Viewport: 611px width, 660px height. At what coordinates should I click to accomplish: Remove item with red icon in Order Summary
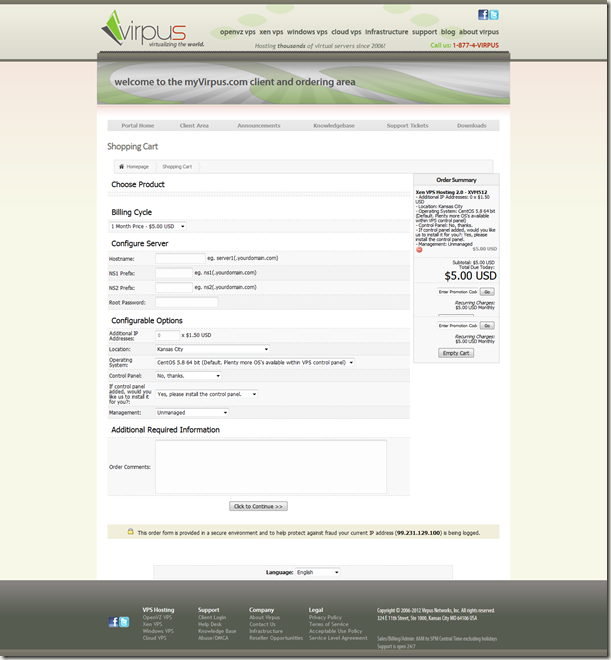coord(419,250)
